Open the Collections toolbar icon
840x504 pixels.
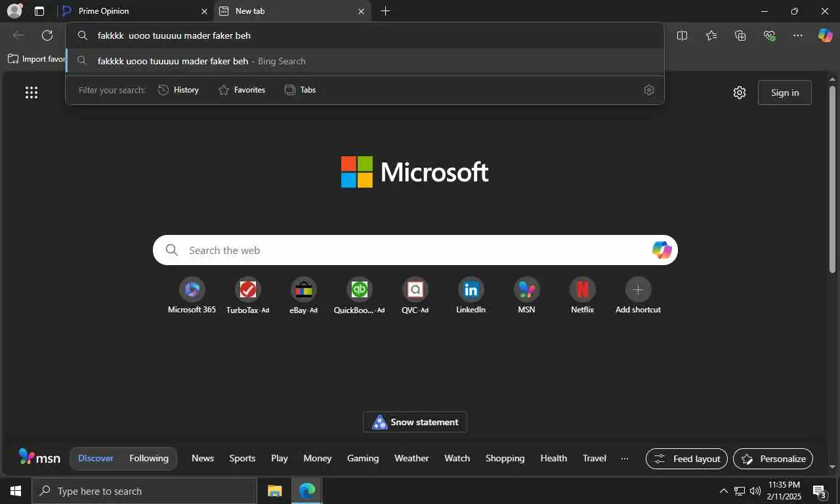pyautogui.click(x=740, y=35)
